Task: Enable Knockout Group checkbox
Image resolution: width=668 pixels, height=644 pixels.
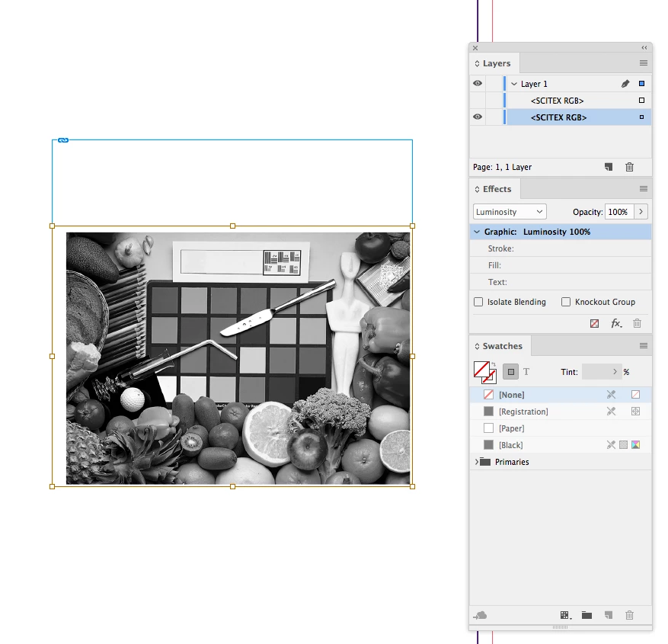Action: (x=566, y=302)
